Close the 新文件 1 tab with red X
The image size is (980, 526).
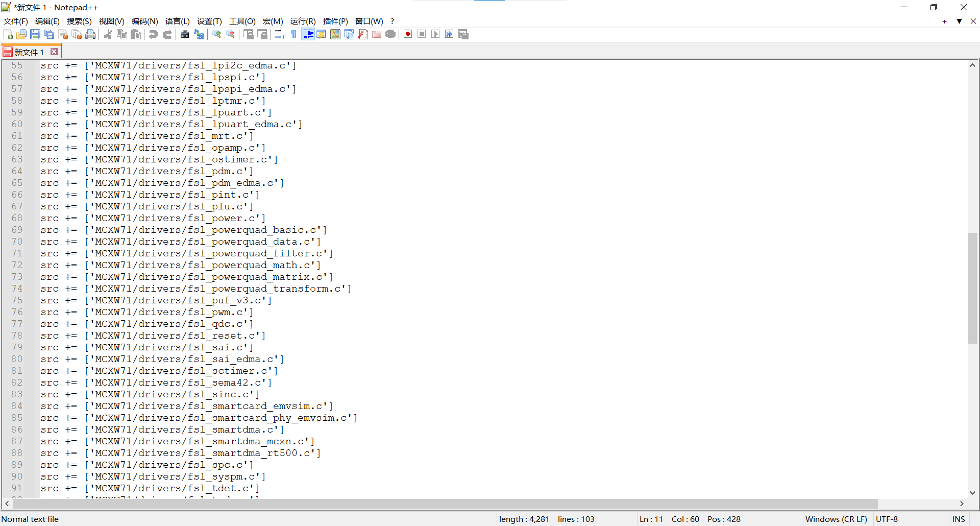click(x=54, y=52)
